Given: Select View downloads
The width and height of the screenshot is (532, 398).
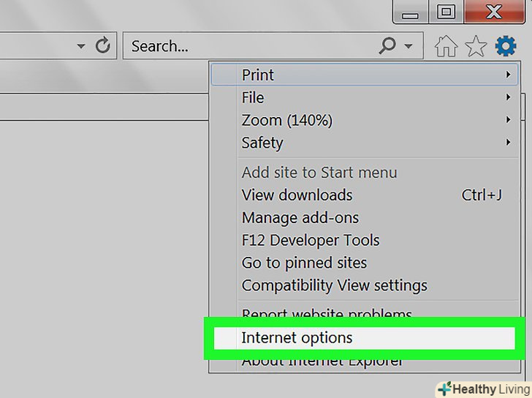Looking at the screenshot, I should [365, 195].
